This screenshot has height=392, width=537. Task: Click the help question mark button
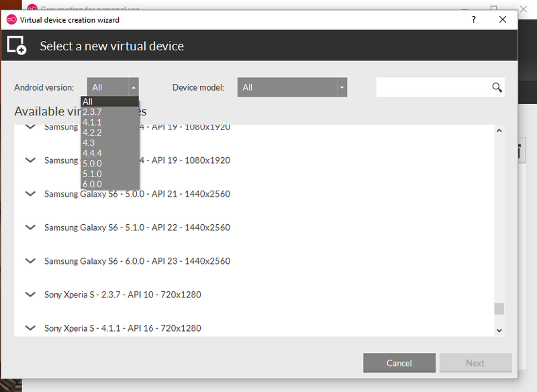474,19
